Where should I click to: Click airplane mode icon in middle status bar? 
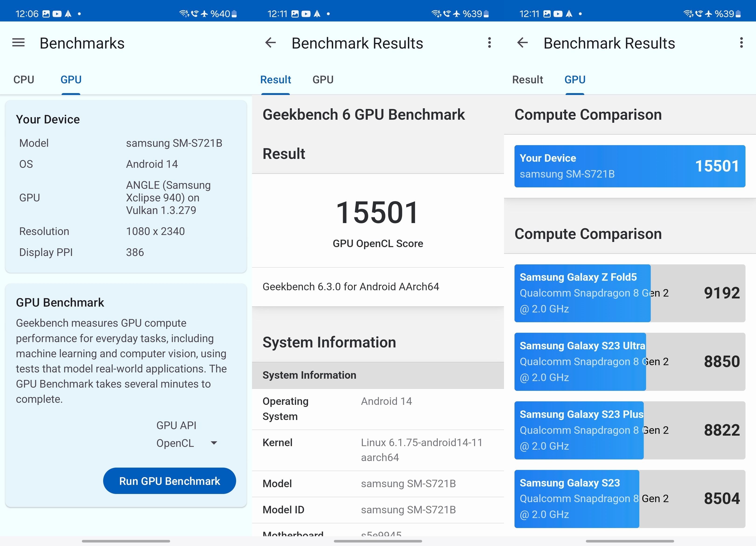point(456,14)
